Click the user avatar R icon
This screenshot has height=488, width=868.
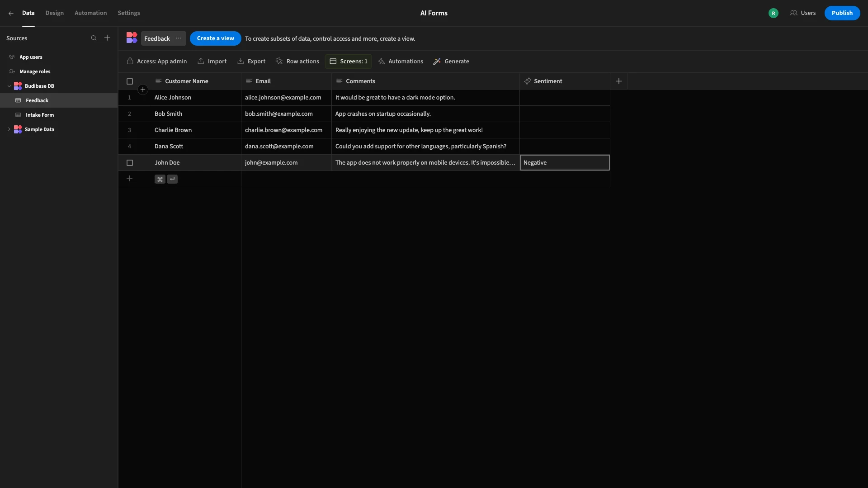(774, 13)
